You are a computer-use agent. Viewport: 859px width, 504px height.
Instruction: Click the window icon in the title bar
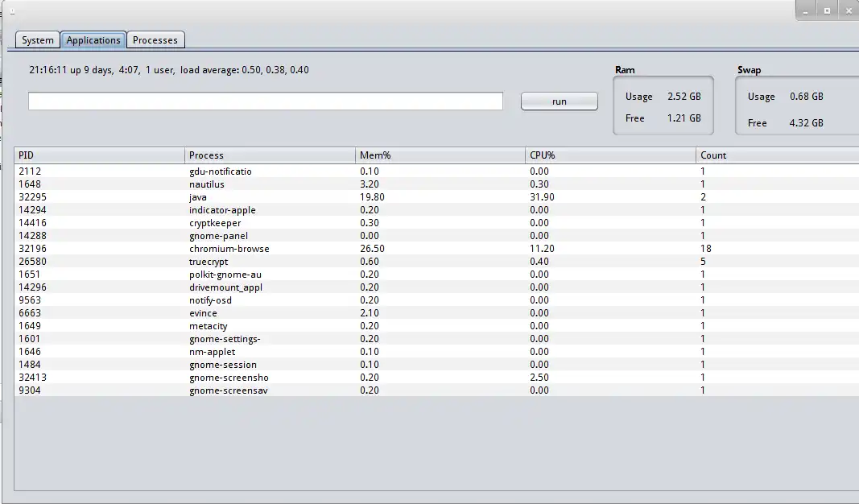point(12,11)
